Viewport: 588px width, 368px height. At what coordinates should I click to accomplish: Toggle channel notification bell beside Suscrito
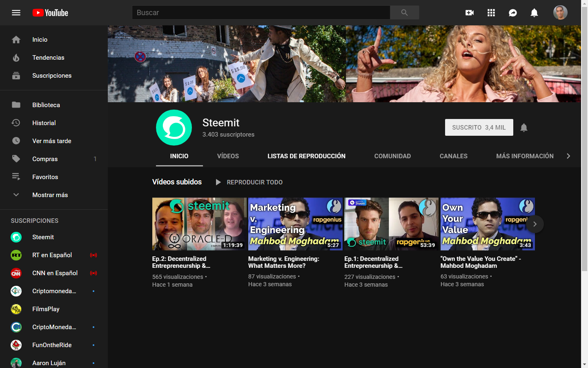pyautogui.click(x=524, y=128)
